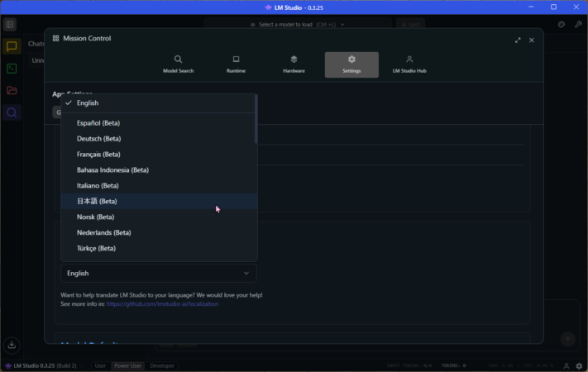Switch to User mode

coord(100,365)
